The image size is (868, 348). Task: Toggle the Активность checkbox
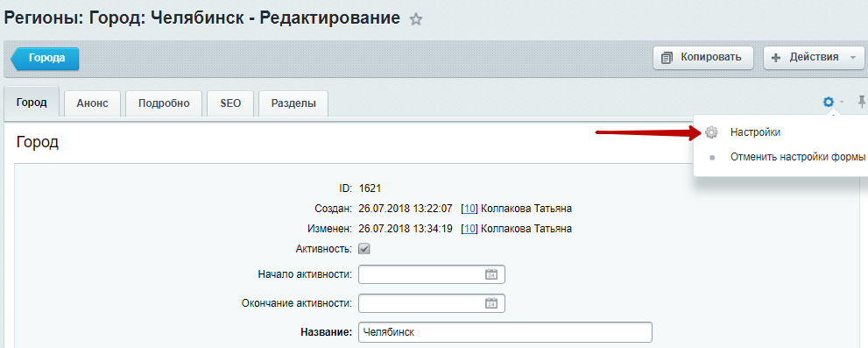tap(364, 249)
